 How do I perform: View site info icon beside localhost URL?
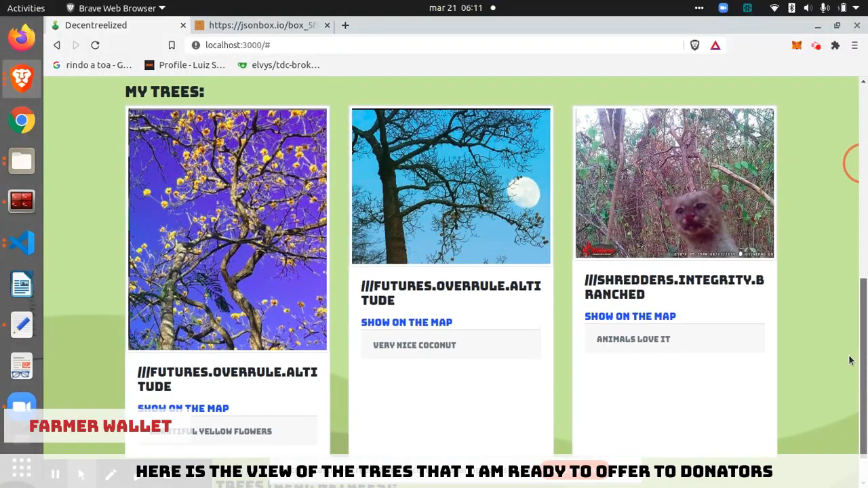pos(196,45)
